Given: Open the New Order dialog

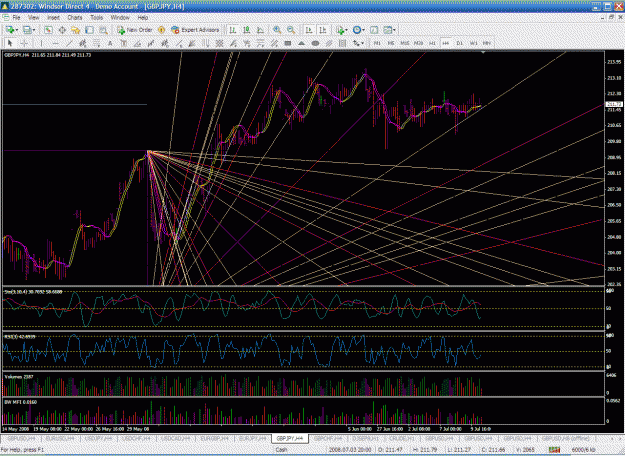Looking at the screenshot, I should pos(135,30).
